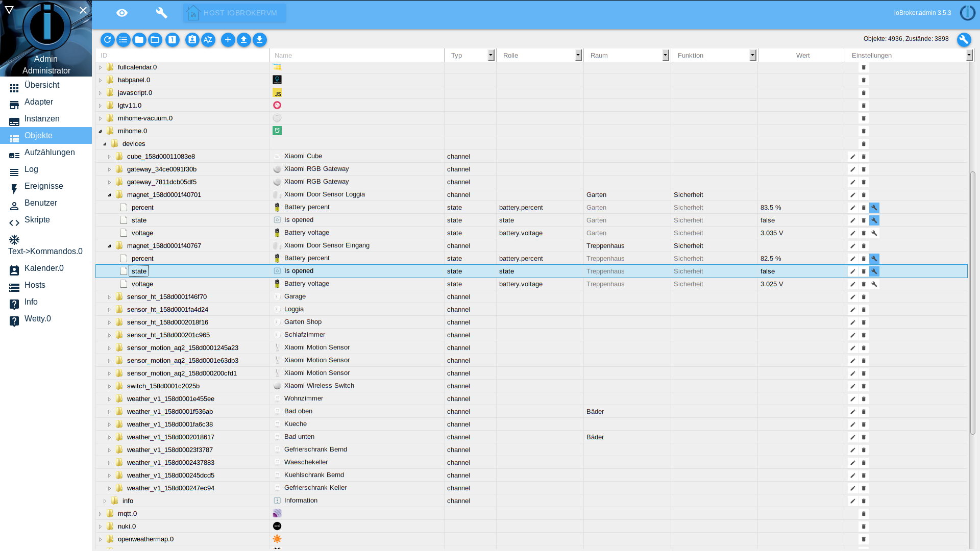The height and width of the screenshot is (551, 980).
Task: Focus the Name filter input field
Action: click(357, 55)
